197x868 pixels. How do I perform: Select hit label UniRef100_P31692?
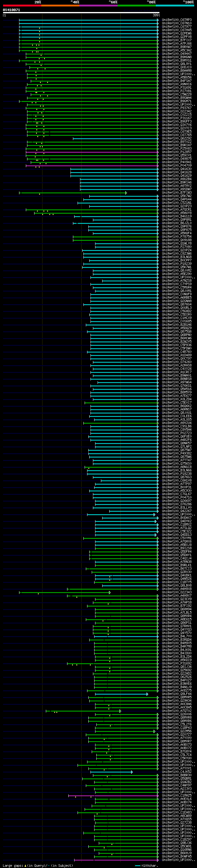[177, 664]
